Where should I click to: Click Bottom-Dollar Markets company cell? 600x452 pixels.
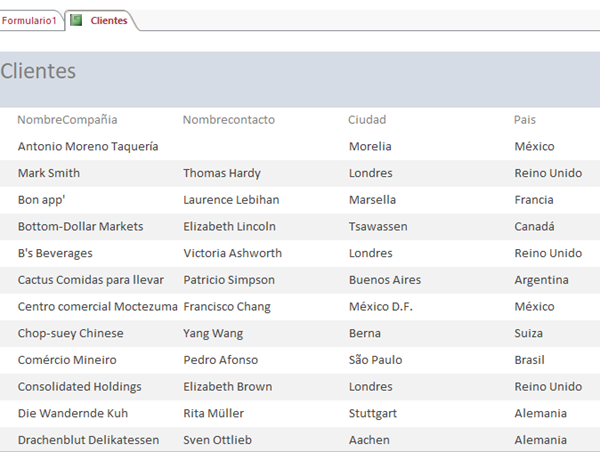80,227
